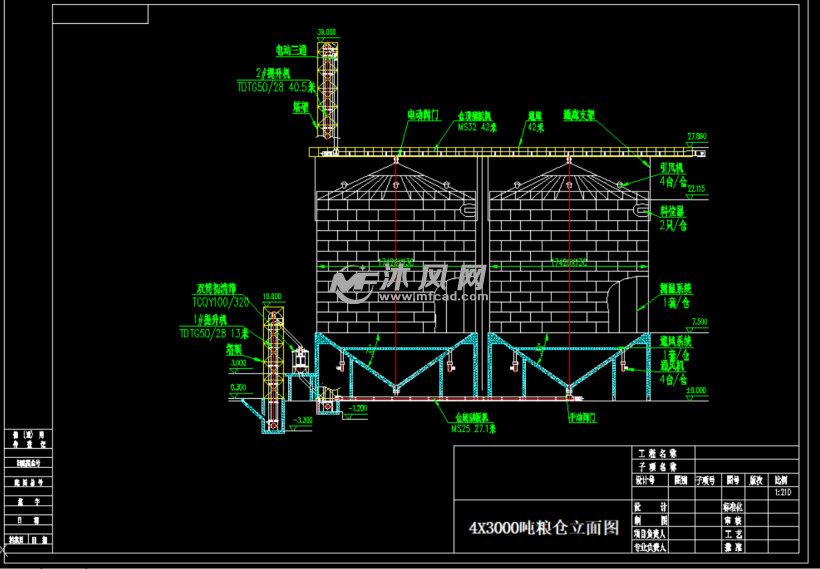Viewport: 820px width, 569px height.
Task: Select the TDTG50/28 40.5米 elevator label
Action: (x=276, y=86)
